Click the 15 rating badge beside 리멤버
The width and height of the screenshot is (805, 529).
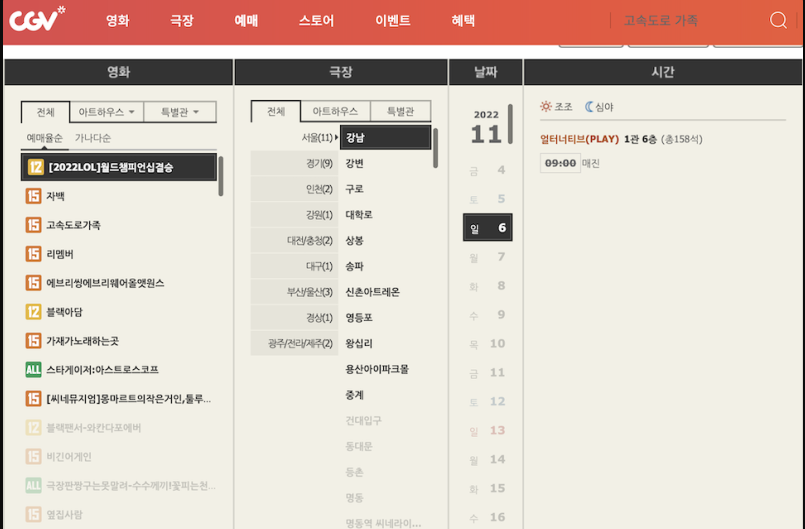pos(33,254)
